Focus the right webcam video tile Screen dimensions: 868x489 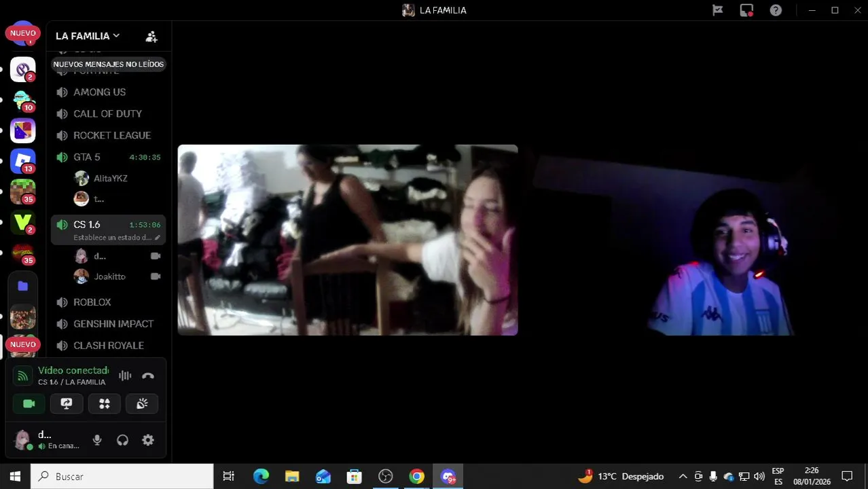point(693,240)
